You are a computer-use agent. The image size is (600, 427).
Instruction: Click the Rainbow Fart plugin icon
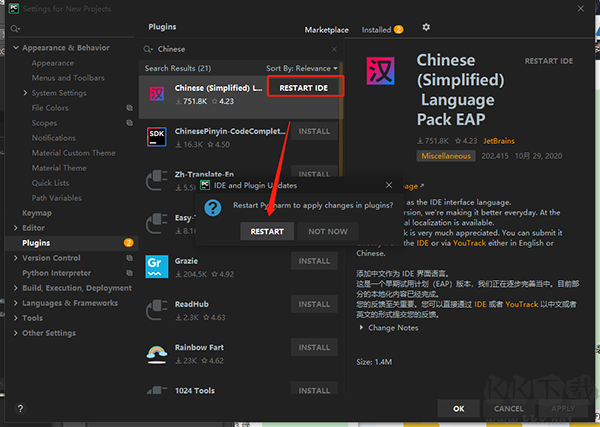point(157,354)
